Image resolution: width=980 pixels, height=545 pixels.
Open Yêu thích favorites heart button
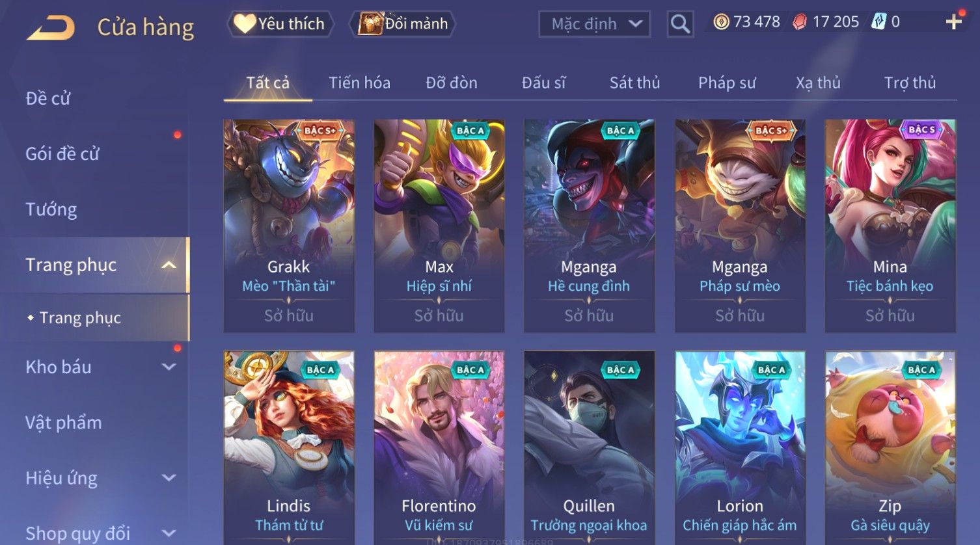point(280,24)
